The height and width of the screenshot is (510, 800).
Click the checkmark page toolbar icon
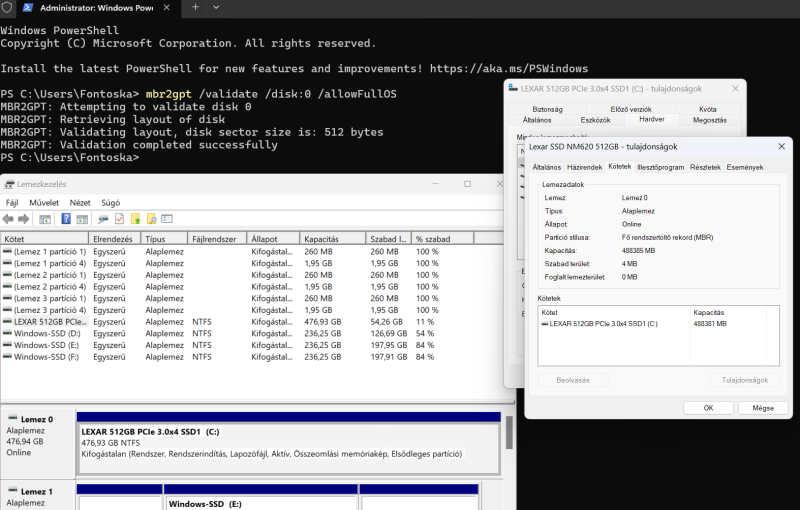[x=119, y=219]
